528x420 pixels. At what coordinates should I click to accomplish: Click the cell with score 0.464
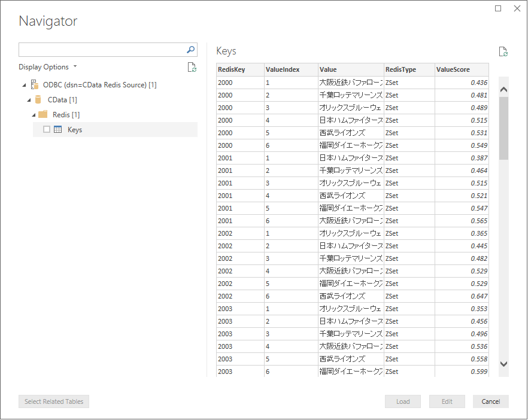(x=462, y=171)
